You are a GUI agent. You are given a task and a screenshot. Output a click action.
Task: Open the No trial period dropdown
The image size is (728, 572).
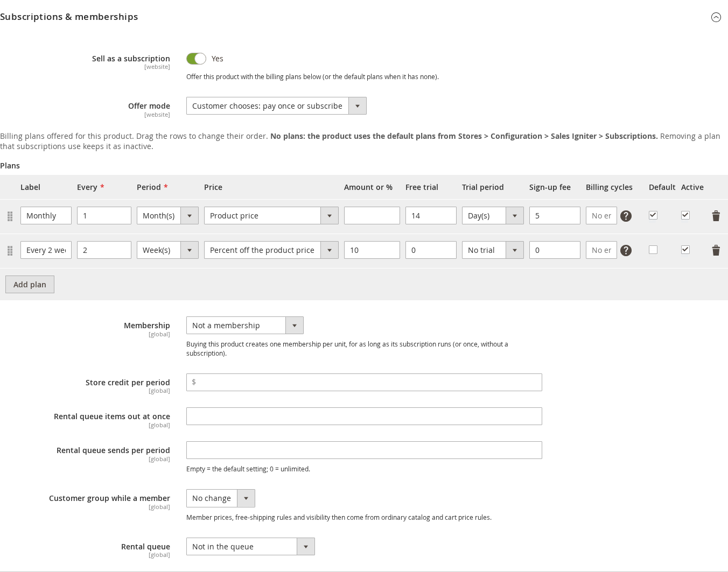point(493,250)
